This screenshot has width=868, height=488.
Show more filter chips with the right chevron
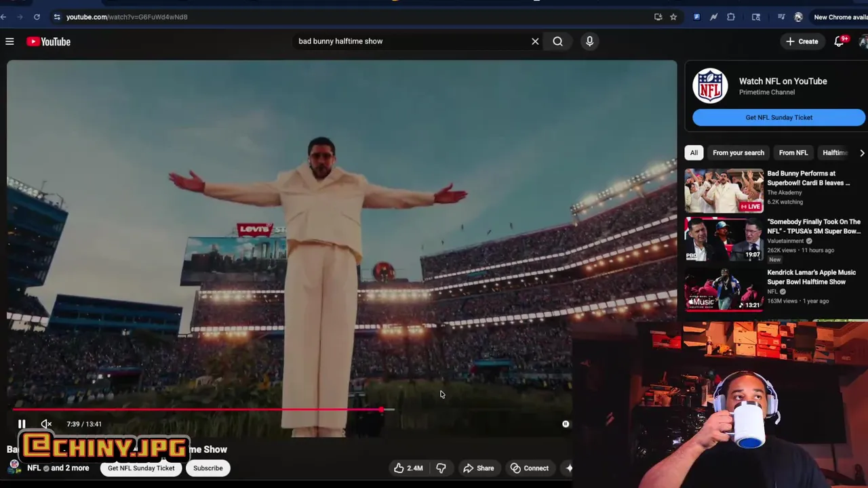point(861,152)
